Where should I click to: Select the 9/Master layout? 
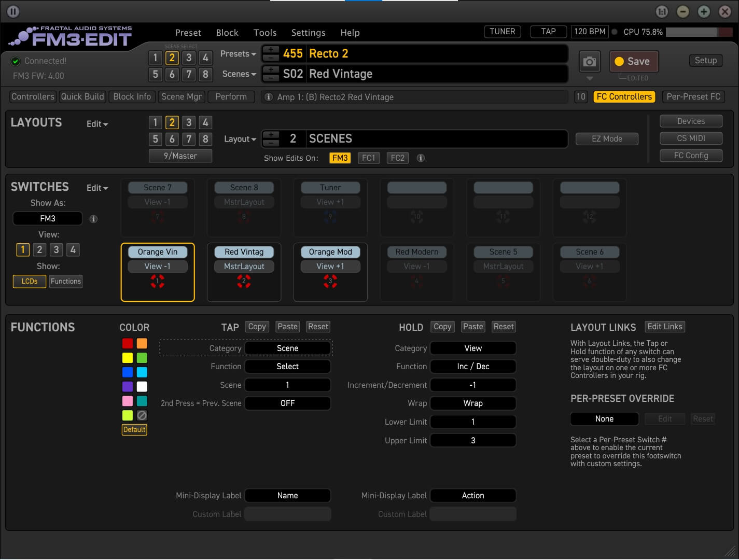point(180,156)
